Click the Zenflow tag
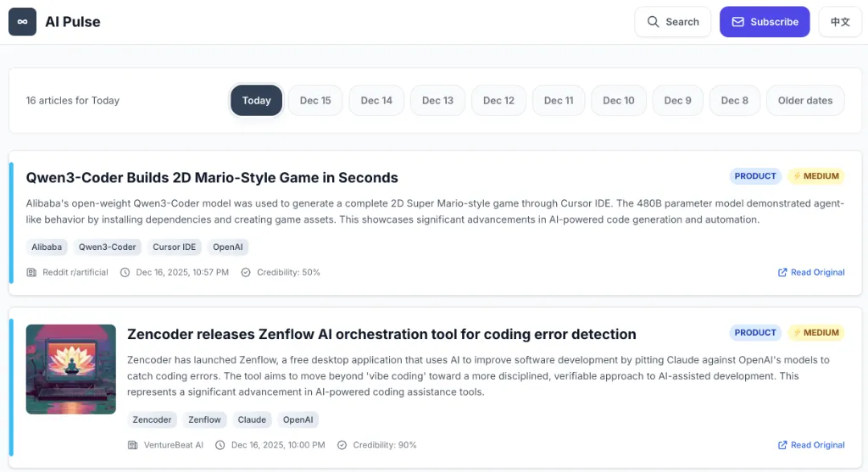The image size is (868, 472). point(204,419)
